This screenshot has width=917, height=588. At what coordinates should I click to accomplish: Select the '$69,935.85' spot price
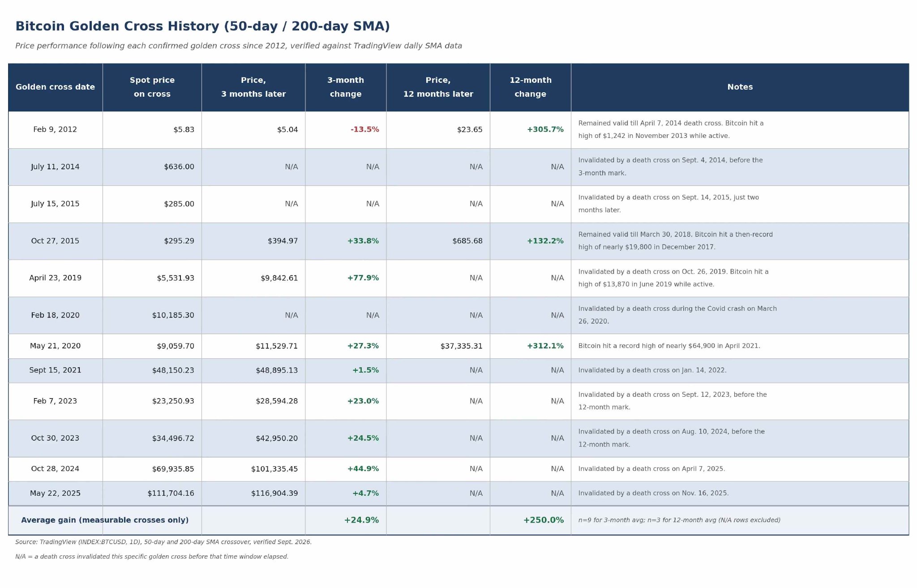(173, 469)
